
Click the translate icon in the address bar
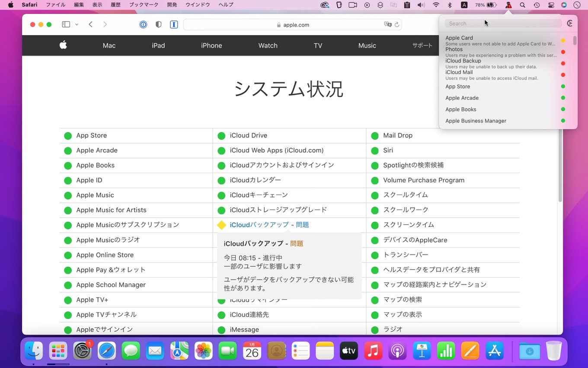pyautogui.click(x=388, y=25)
